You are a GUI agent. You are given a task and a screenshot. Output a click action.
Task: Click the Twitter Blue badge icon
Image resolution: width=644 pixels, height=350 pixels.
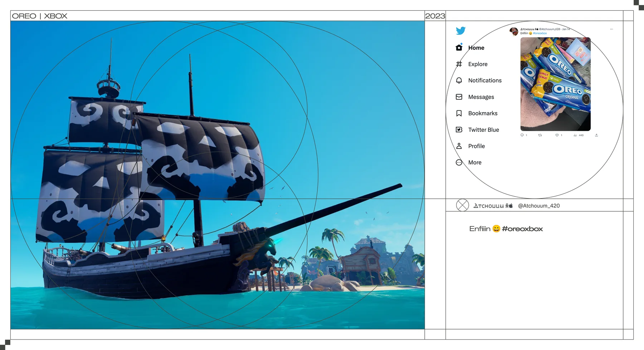[x=459, y=130]
